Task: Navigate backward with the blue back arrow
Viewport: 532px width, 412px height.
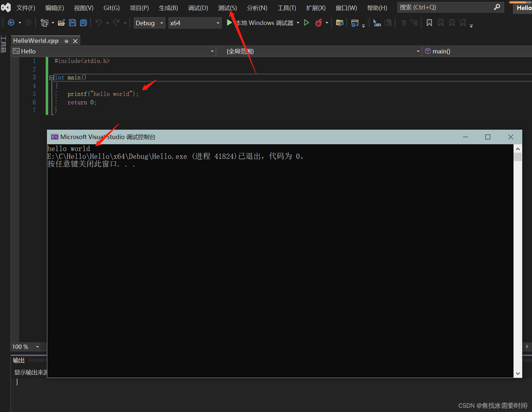Action: click(x=11, y=23)
